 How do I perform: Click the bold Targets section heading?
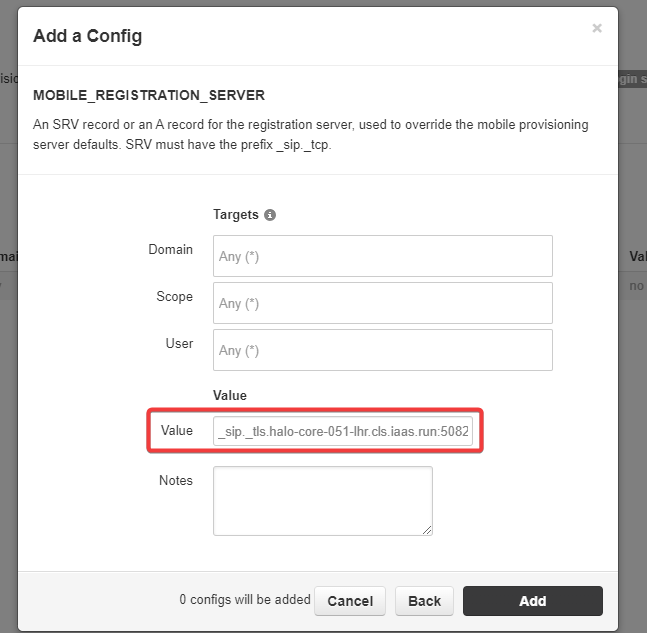pos(236,215)
